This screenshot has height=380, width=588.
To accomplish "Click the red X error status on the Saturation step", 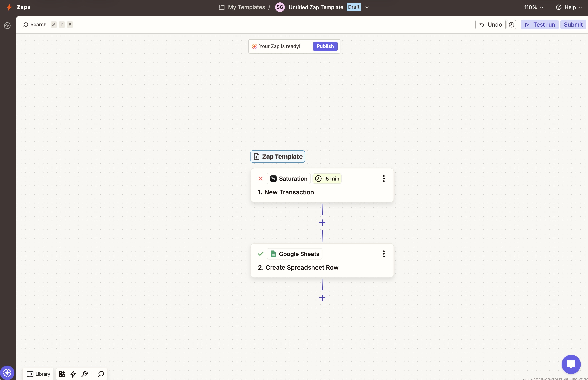I will [260, 179].
